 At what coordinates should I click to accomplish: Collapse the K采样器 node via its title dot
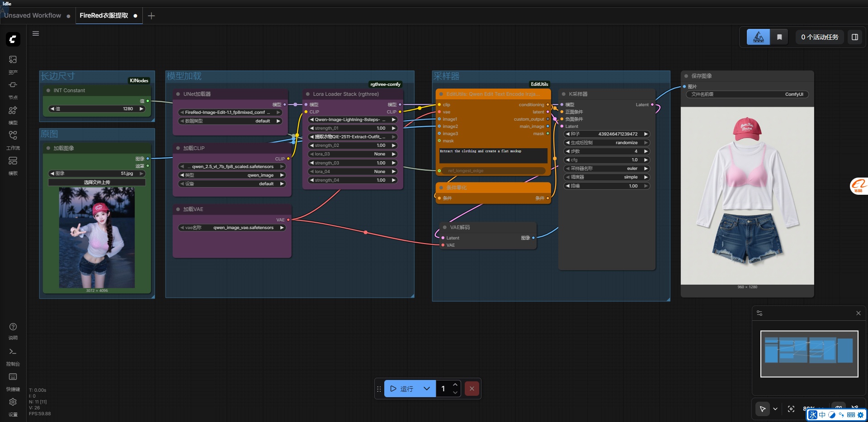[564, 94]
